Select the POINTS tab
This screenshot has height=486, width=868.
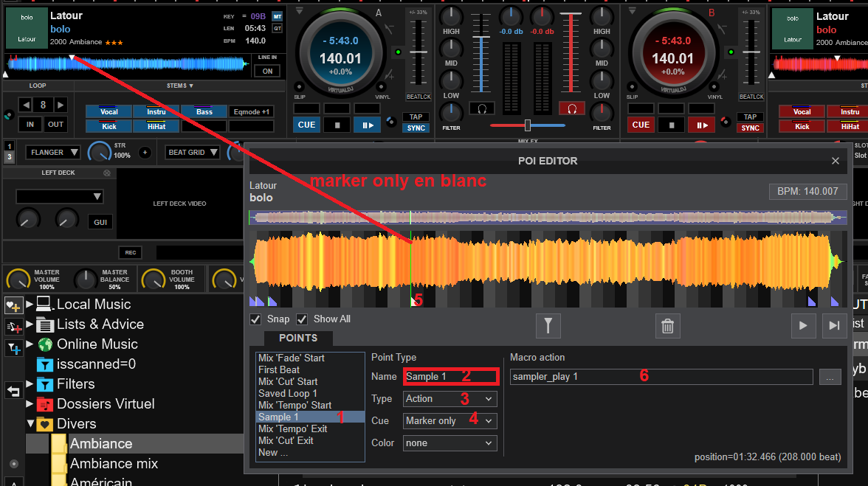(x=298, y=339)
